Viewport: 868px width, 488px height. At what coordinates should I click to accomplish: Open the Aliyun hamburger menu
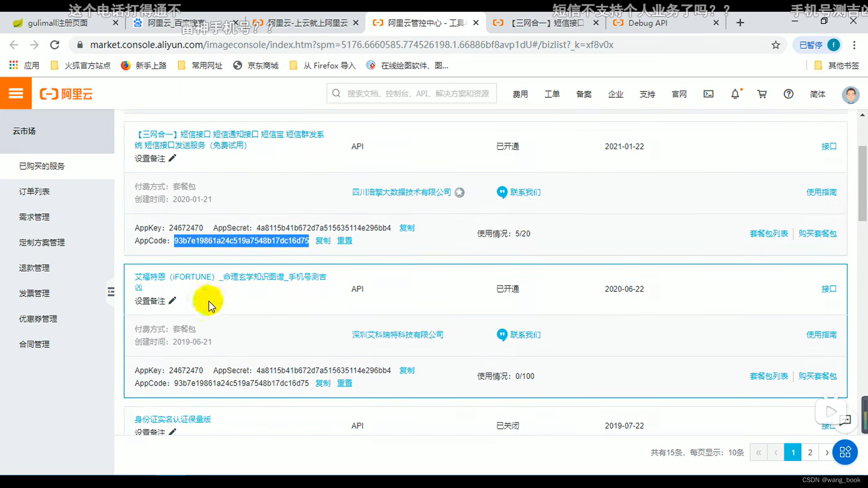pos(16,93)
